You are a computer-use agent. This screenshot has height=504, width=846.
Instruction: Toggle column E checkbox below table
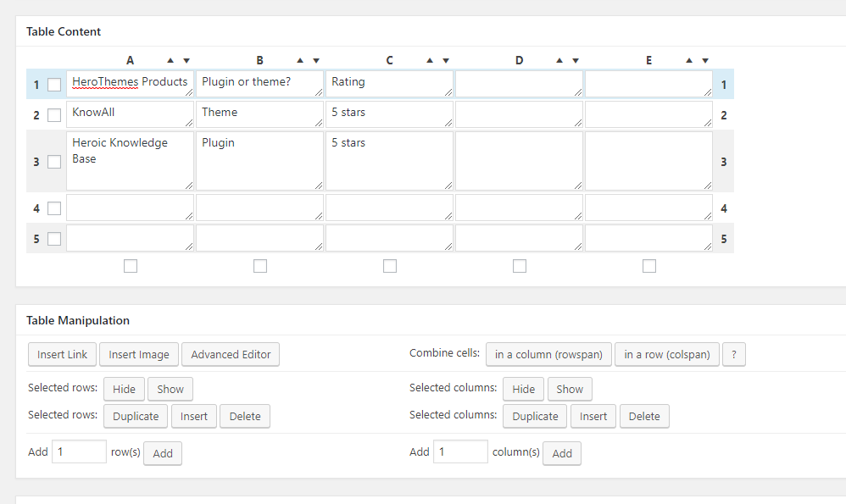click(649, 266)
